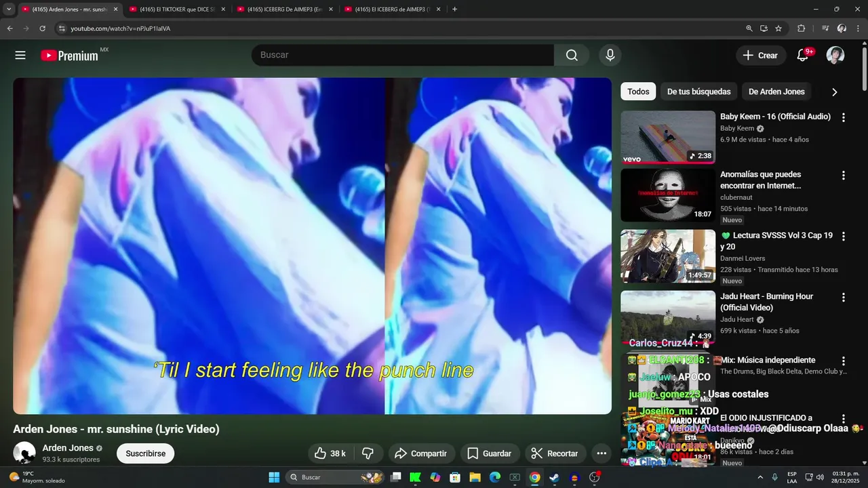Screen dimensions: 868x488
Task: Switch to the Arden Jones - mr. sunshine tab
Action: coord(70,9)
